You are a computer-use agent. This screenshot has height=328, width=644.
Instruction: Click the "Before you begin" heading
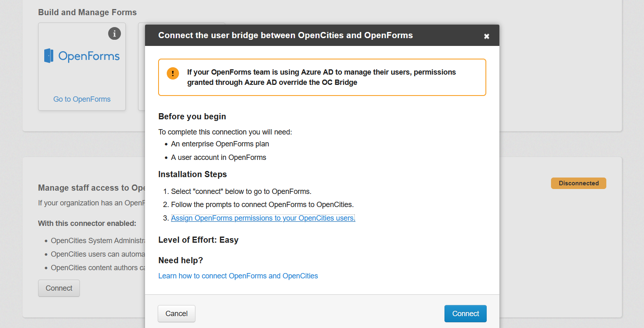192,116
